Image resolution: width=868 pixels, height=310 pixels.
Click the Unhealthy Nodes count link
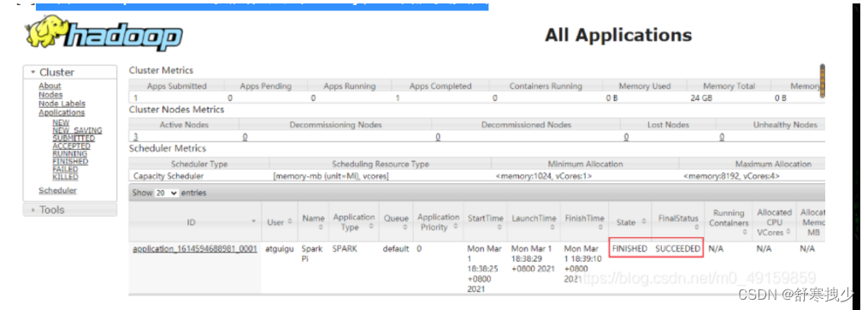click(722, 136)
